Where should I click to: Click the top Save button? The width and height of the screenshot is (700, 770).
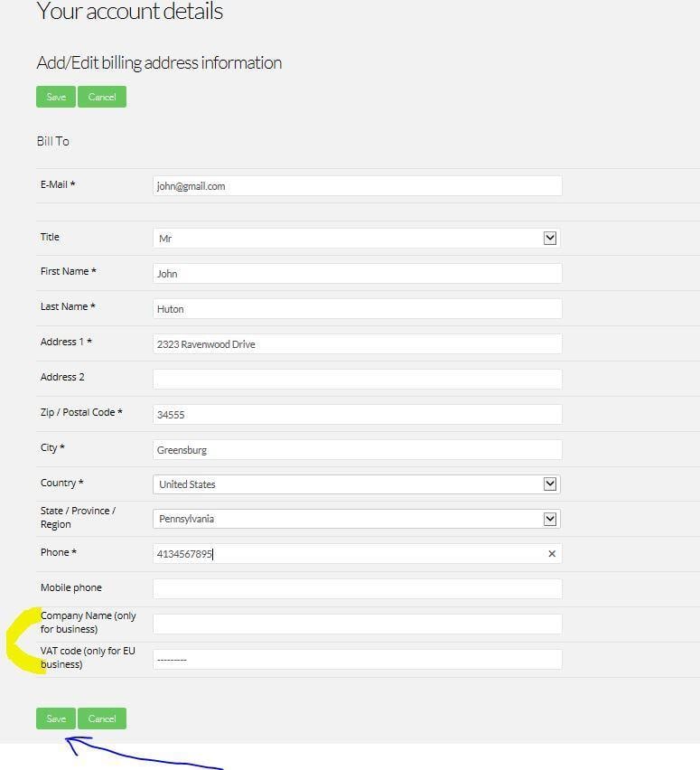tap(56, 97)
